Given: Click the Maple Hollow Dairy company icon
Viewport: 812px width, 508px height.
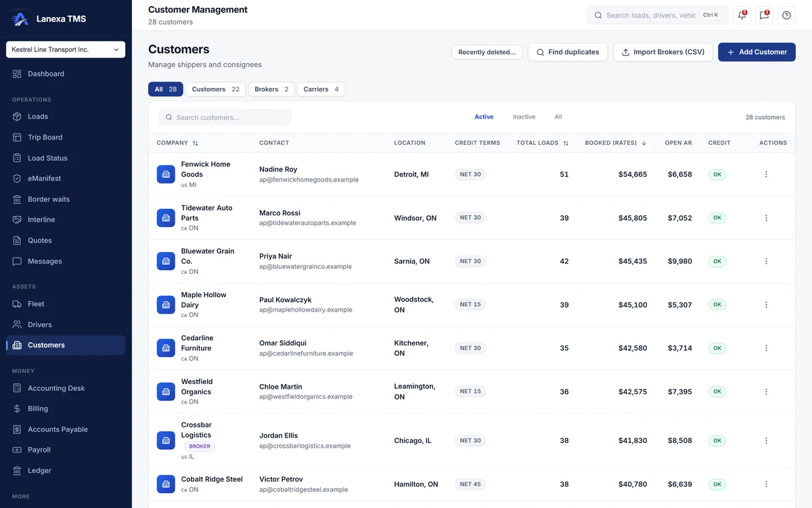Looking at the screenshot, I should coord(166,305).
